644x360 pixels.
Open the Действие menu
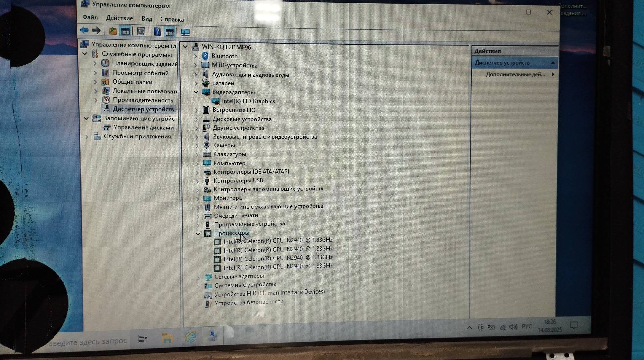click(x=119, y=18)
